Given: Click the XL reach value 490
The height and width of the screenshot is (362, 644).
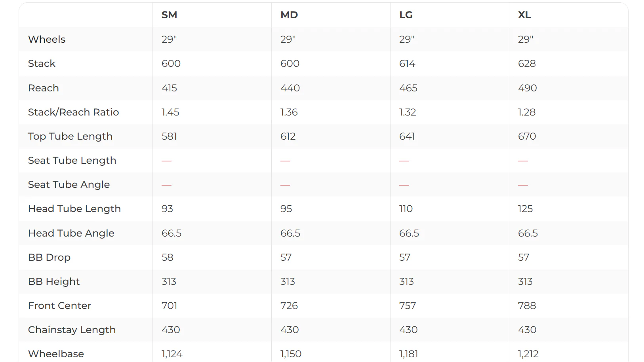Looking at the screenshot, I should 528,88.
